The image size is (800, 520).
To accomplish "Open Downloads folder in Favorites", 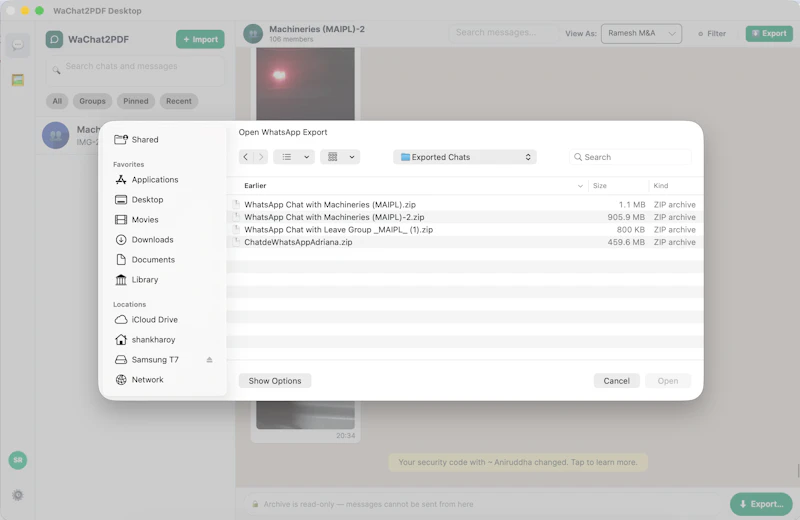I will tap(144, 239).
